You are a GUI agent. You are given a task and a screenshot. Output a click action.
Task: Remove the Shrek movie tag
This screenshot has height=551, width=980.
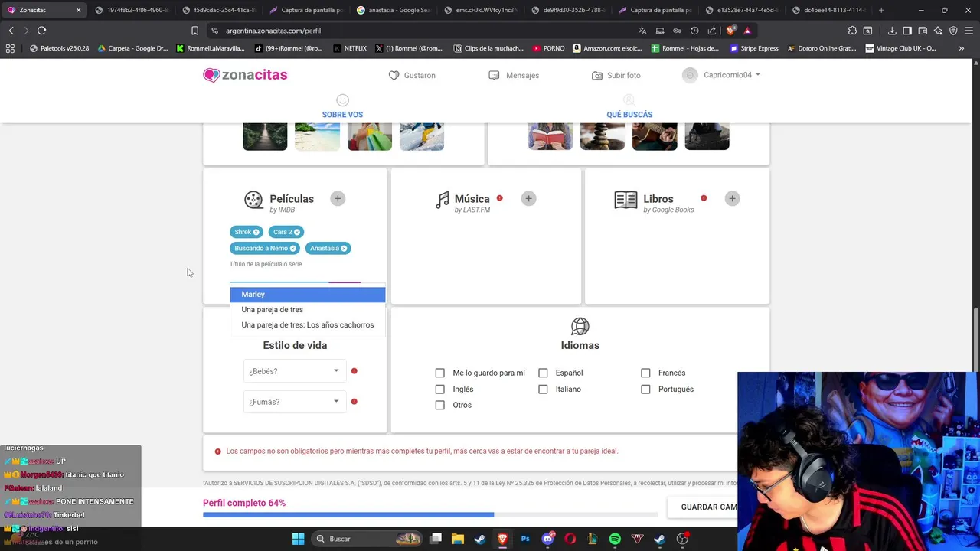(x=256, y=232)
